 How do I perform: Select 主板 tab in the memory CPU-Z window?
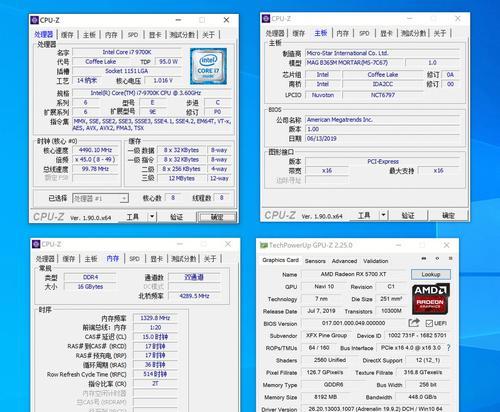pyautogui.click(x=91, y=259)
